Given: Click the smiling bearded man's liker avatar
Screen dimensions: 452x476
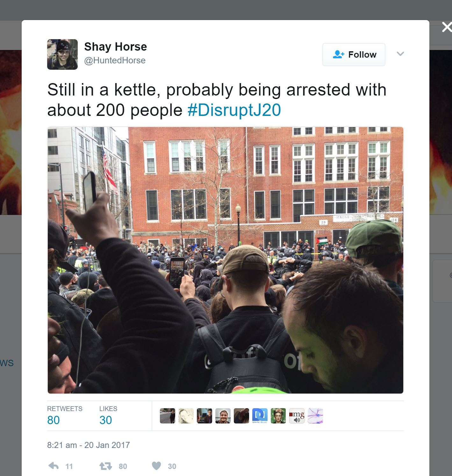Looking at the screenshot, I should point(223,416).
